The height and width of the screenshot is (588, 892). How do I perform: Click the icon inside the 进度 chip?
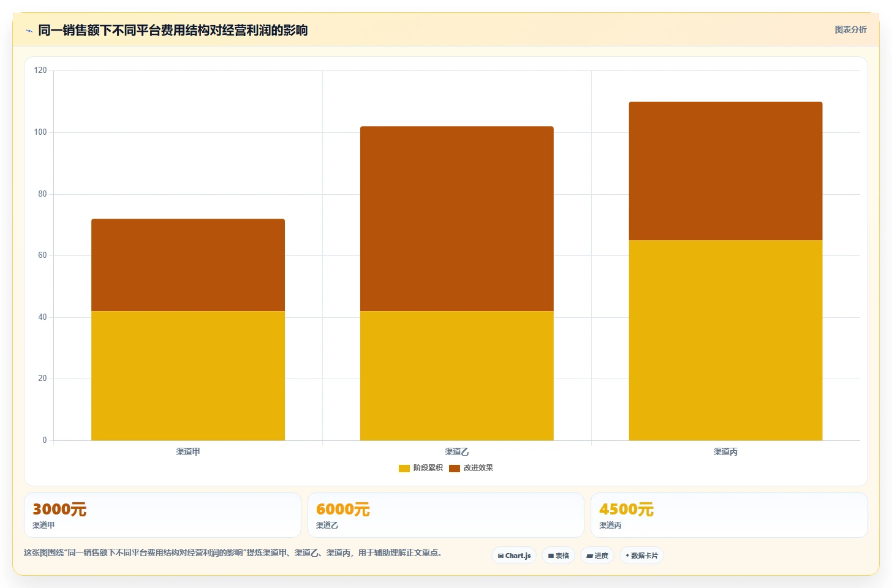pos(589,556)
